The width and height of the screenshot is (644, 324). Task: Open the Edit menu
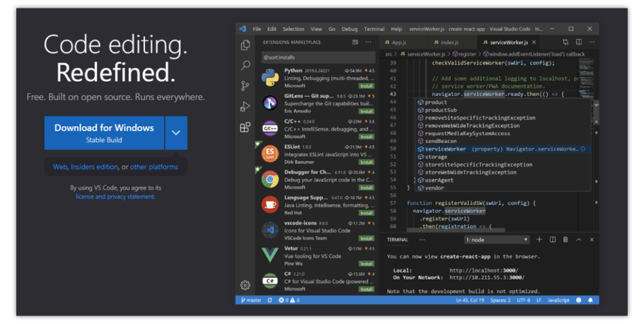click(x=272, y=29)
